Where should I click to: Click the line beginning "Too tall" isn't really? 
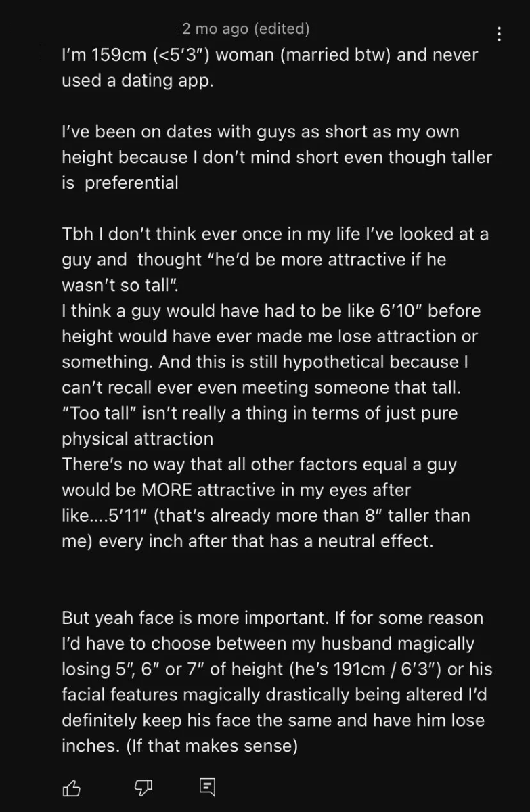(x=260, y=413)
